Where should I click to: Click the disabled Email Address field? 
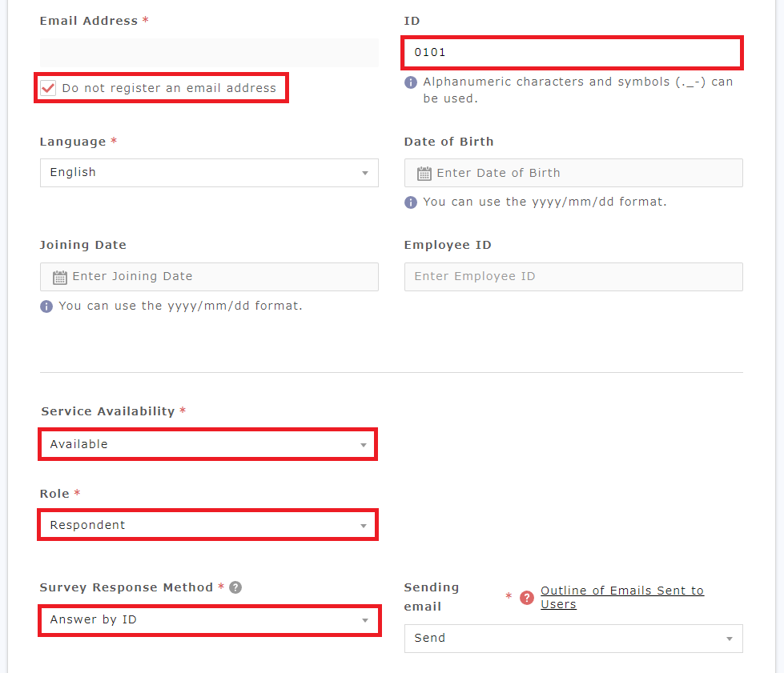208,53
